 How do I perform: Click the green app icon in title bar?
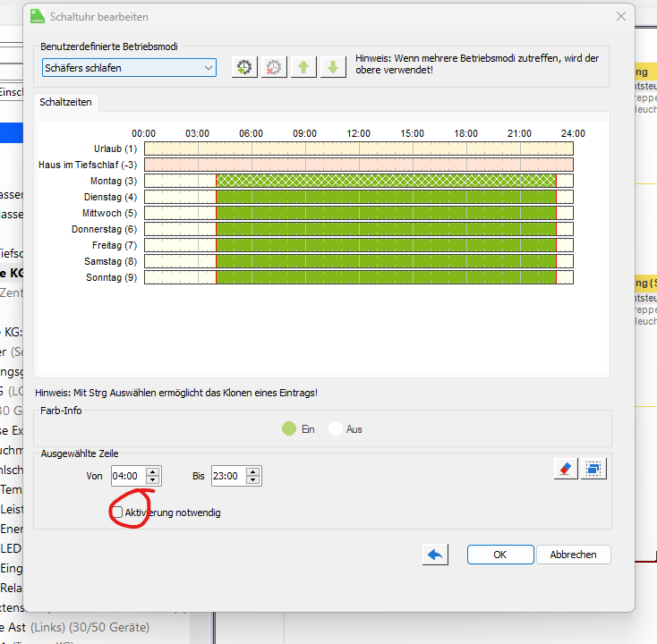tap(38, 17)
